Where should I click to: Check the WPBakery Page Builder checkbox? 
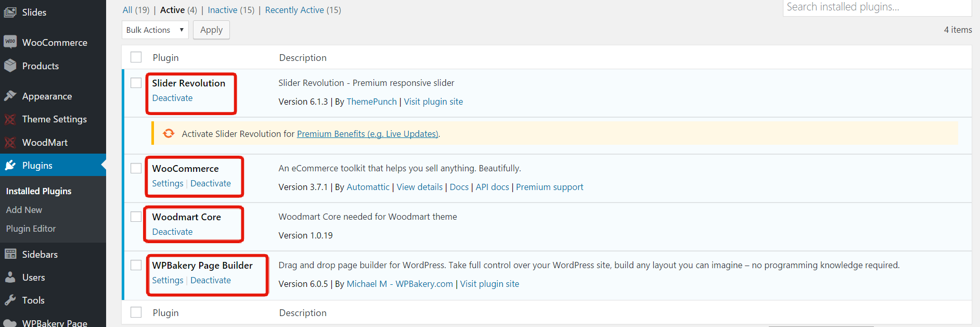(136, 265)
